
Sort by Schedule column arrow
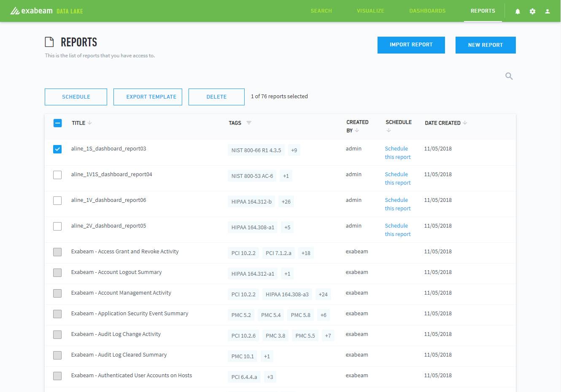[388, 130]
